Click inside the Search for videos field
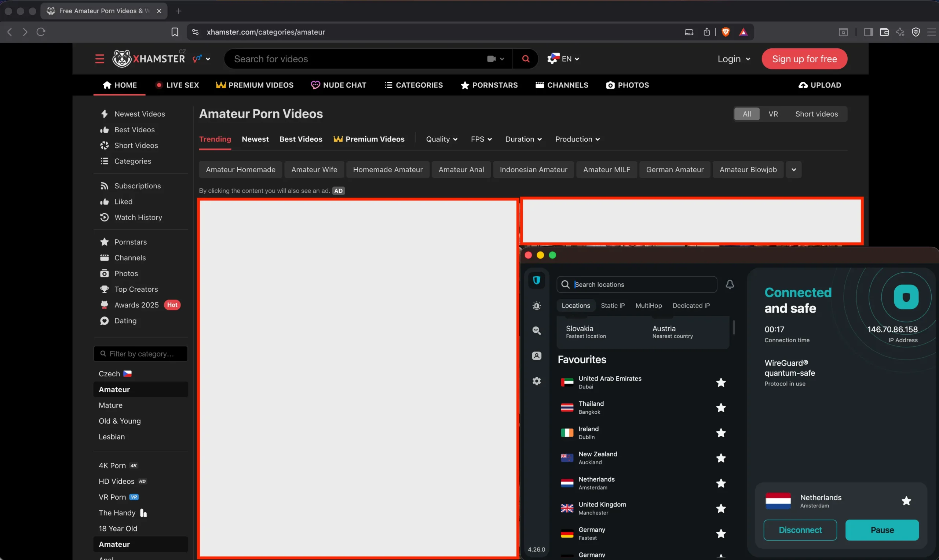The image size is (939, 560). [340, 59]
